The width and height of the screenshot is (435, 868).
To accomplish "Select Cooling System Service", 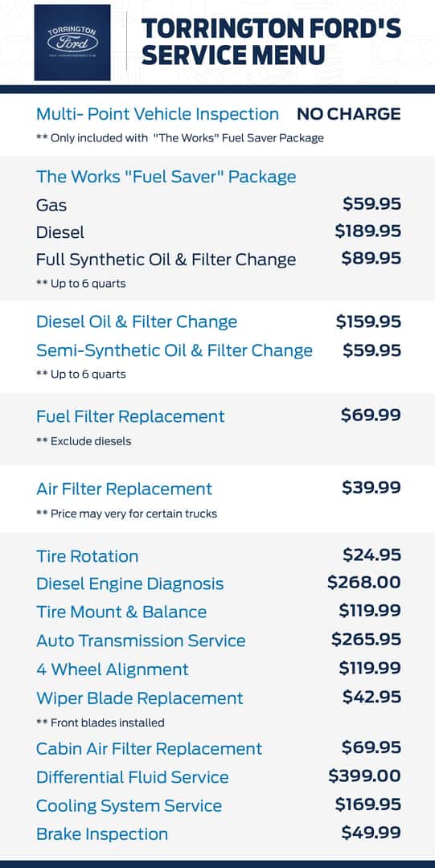I will pyautogui.click(x=129, y=805).
